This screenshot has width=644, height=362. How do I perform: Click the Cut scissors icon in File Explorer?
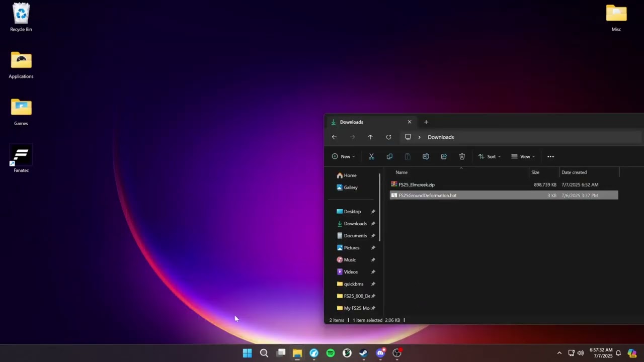coord(371,156)
